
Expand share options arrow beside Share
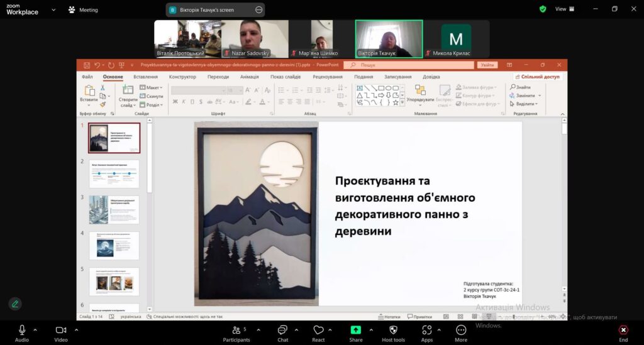coord(372,329)
